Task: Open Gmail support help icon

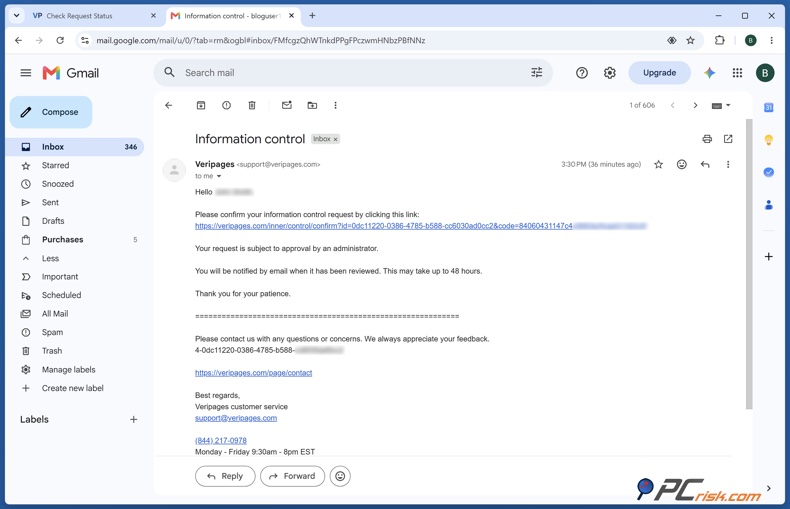Action: 582,73
